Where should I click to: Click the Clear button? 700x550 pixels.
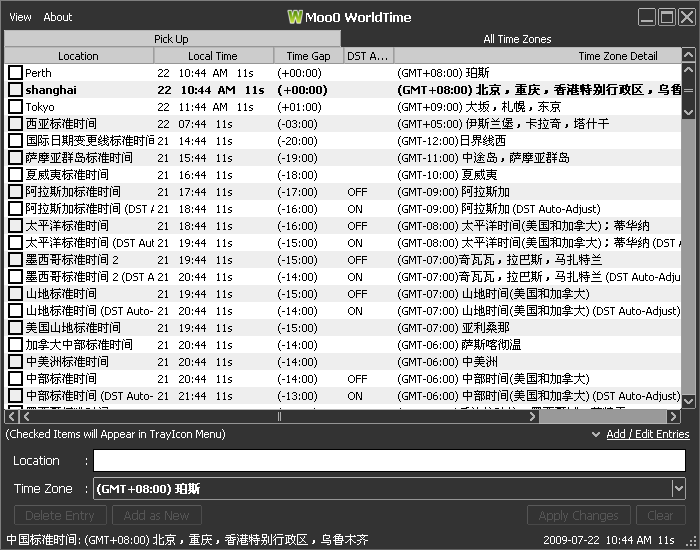660,515
